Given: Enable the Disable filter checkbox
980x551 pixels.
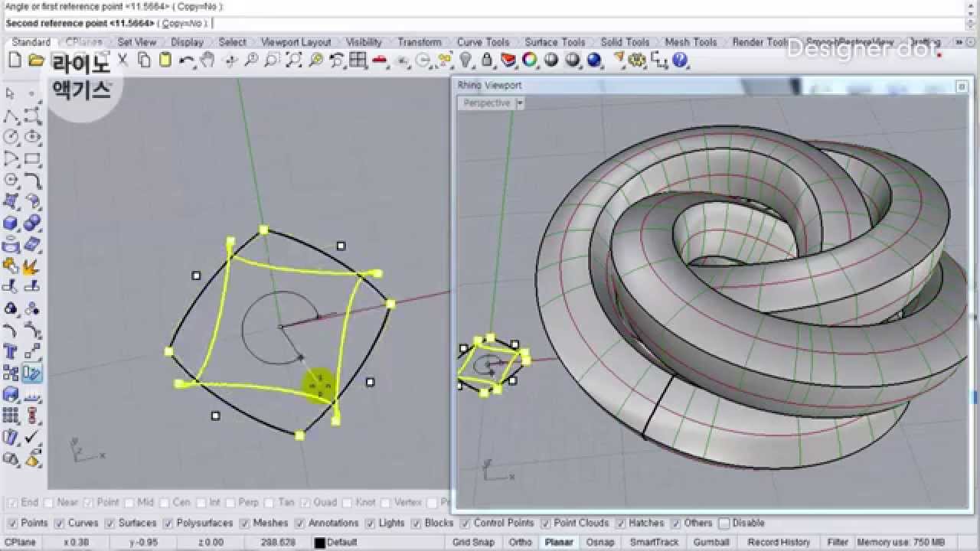Looking at the screenshot, I should (x=723, y=523).
